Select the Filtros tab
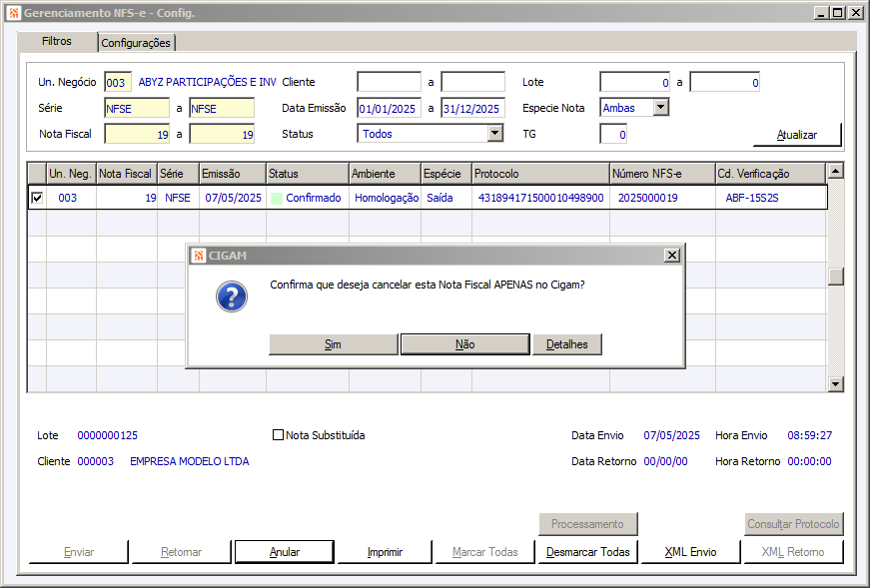The height and width of the screenshot is (588, 870). 57,42
